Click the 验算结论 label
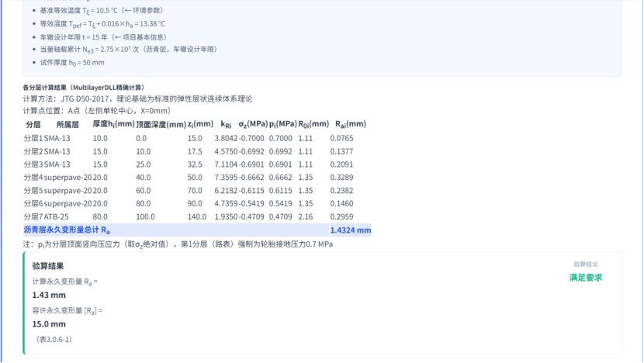Image resolution: width=644 pixels, height=363 pixels. coord(586,264)
